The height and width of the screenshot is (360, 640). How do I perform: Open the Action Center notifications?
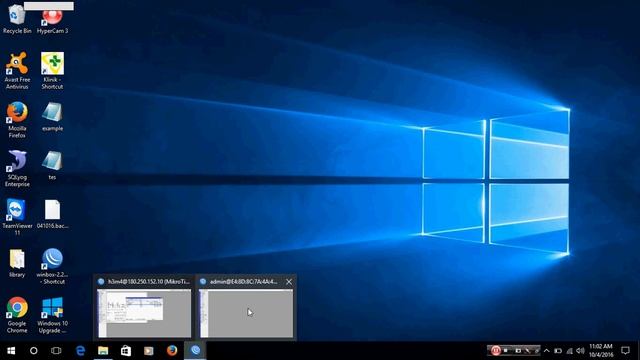(x=625, y=351)
